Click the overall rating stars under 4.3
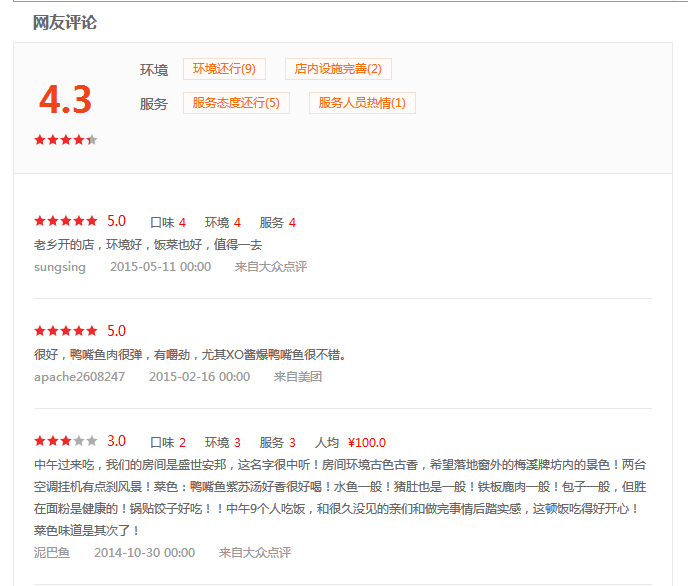The height and width of the screenshot is (586, 688). click(x=66, y=140)
